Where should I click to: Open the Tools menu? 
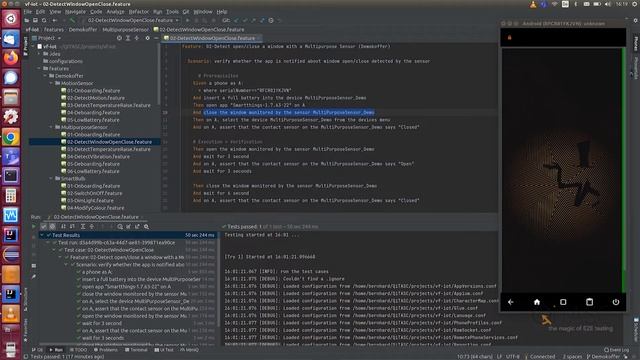(172, 12)
